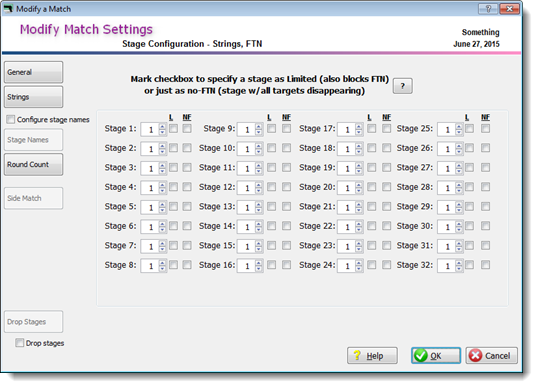Open the General settings section
The width and height of the screenshot is (538, 388).
[33, 72]
